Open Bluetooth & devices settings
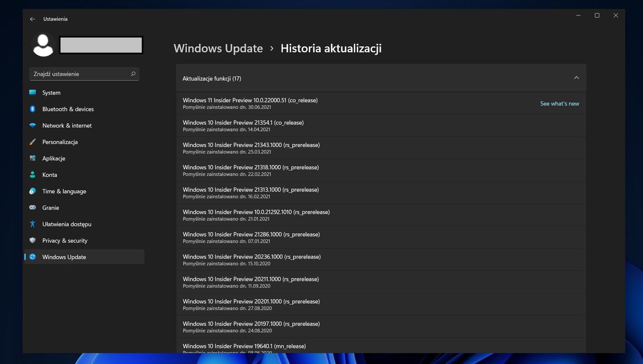Viewport: 643px width, 364px height. click(x=68, y=109)
